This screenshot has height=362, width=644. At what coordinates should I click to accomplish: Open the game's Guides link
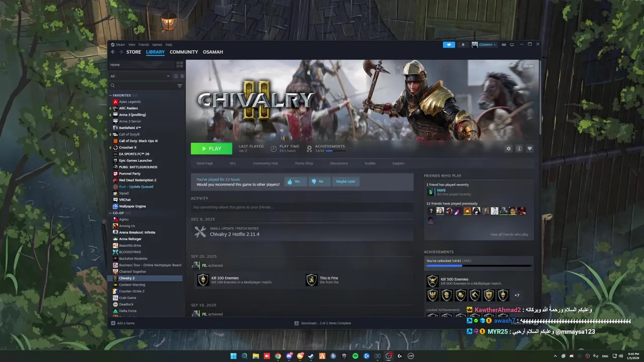370,163
